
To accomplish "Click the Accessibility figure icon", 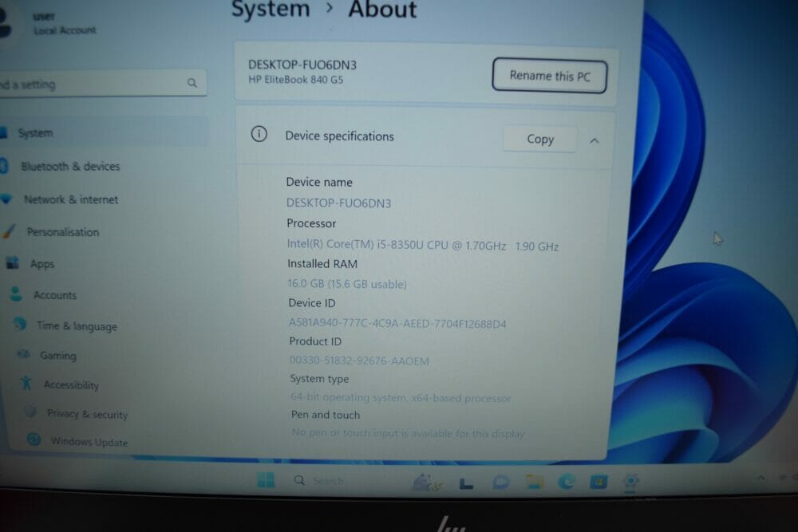I will pos(26,383).
